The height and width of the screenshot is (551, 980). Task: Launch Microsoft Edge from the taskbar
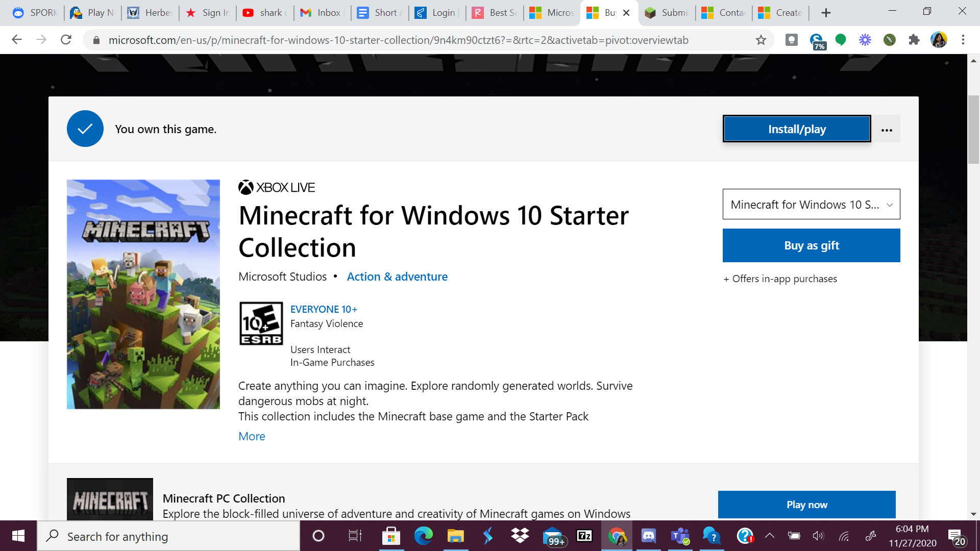[x=423, y=536]
